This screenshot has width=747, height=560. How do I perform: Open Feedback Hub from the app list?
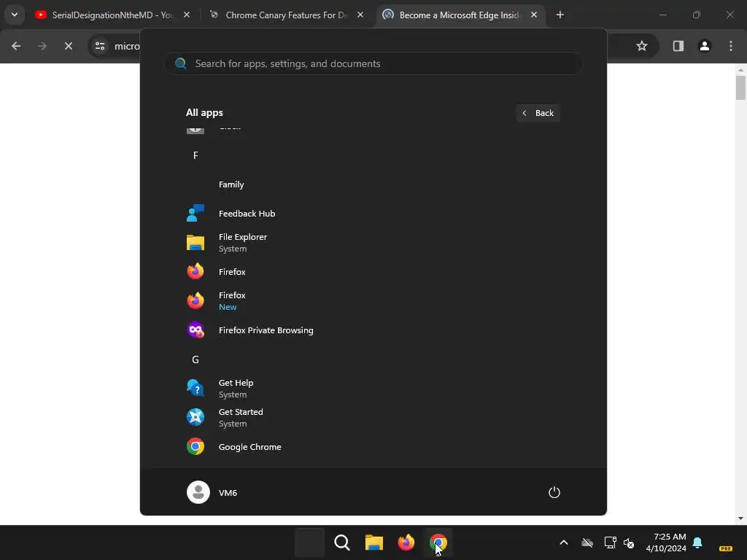[247, 214]
